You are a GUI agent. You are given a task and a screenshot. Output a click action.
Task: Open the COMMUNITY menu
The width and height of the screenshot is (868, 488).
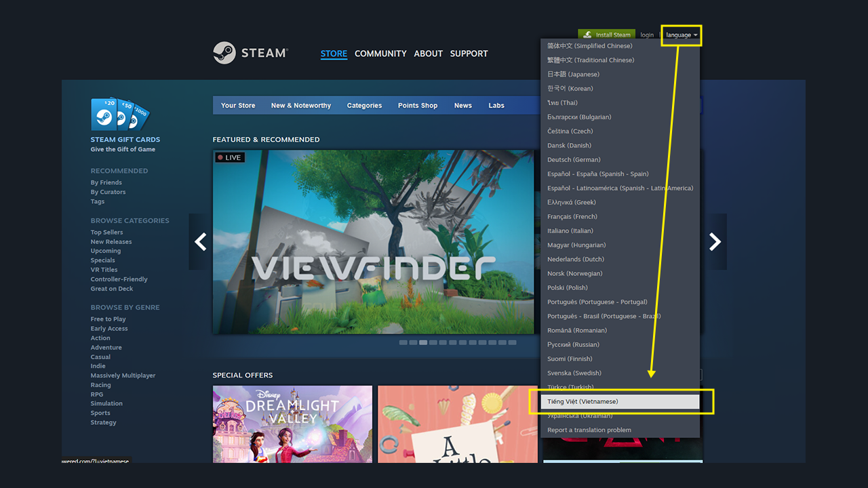(x=380, y=54)
